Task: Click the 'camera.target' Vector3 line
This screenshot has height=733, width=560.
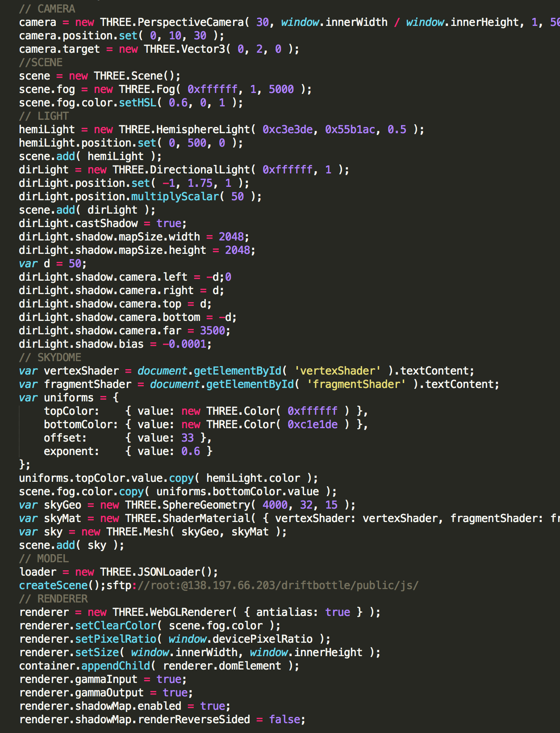Action: pyautogui.click(x=159, y=49)
